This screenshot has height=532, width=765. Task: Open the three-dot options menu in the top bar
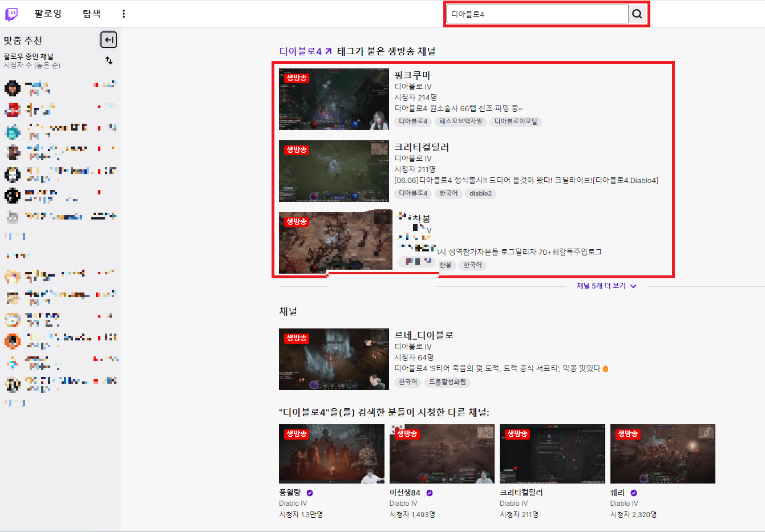[123, 13]
